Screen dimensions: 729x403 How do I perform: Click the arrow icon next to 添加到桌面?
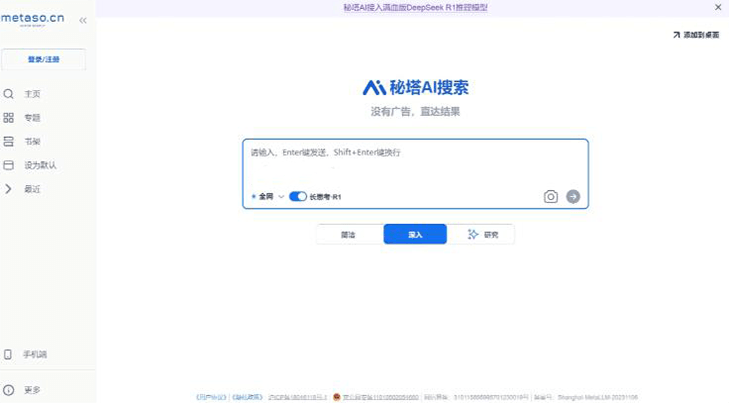coord(676,35)
